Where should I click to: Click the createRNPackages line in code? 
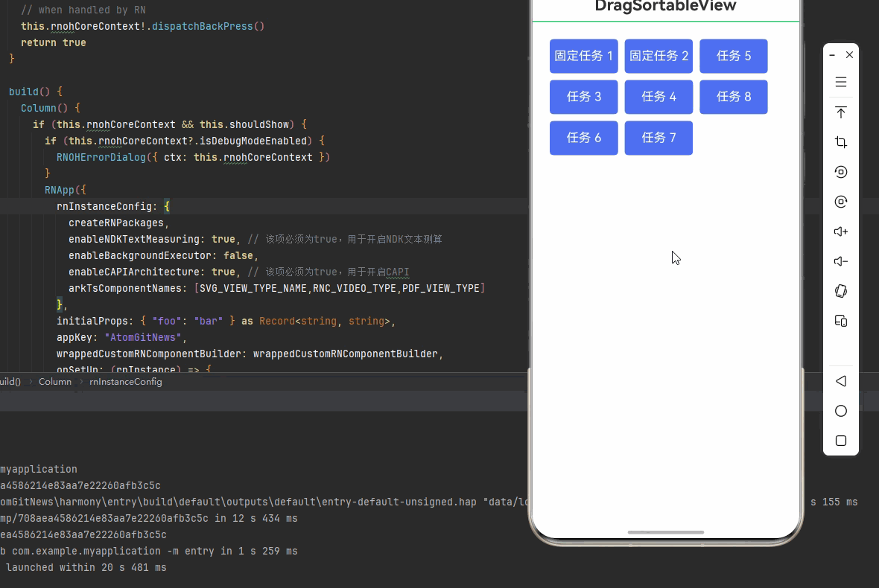tap(119, 223)
